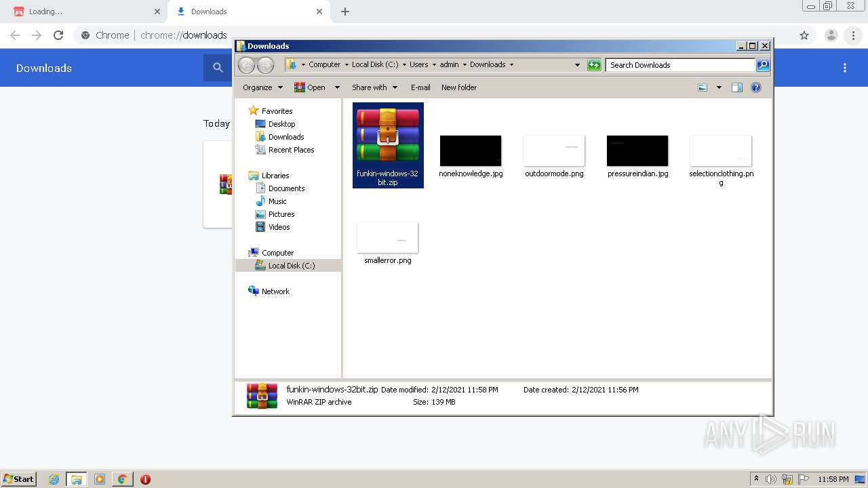Screen dimensions: 868x488
Task: Open Chrome three-dot menu
Action: [x=853, y=35]
